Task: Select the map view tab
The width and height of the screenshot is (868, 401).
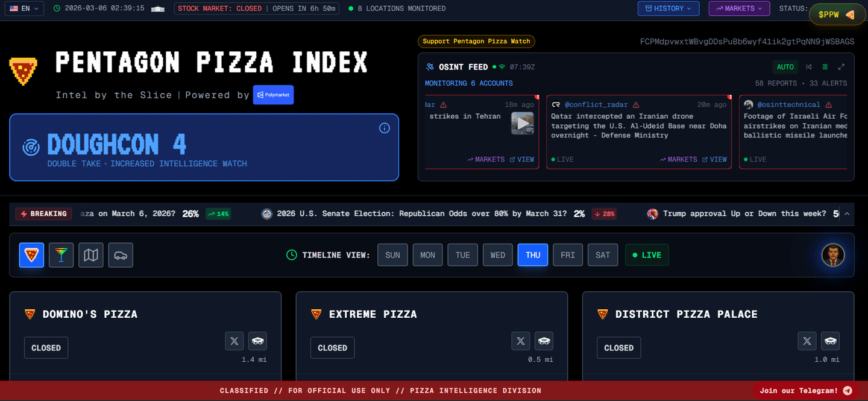Action: point(91,255)
